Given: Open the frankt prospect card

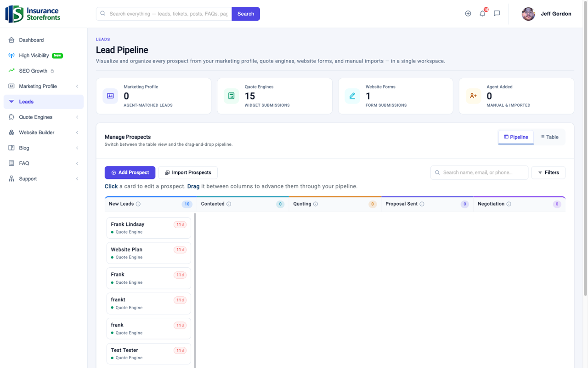Looking at the screenshot, I should pyautogui.click(x=149, y=304).
